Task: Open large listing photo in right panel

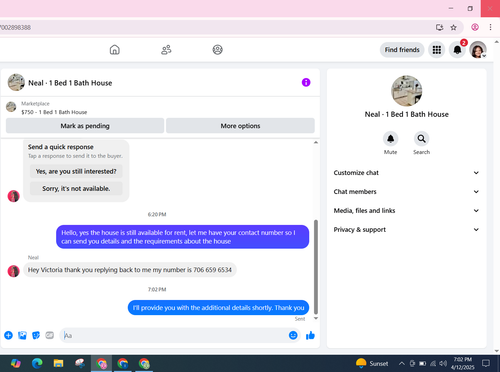Action: coord(406,91)
